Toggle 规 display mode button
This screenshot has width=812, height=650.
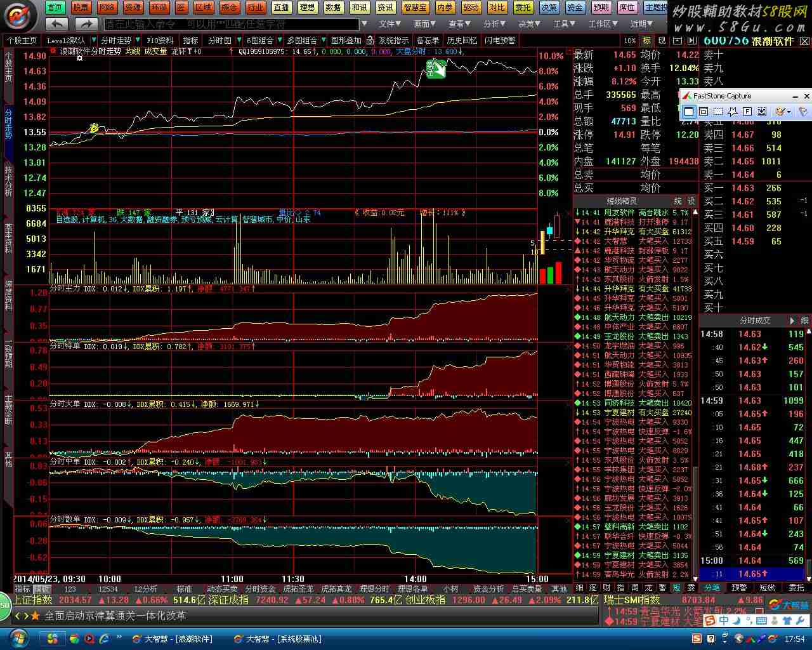(662, 41)
